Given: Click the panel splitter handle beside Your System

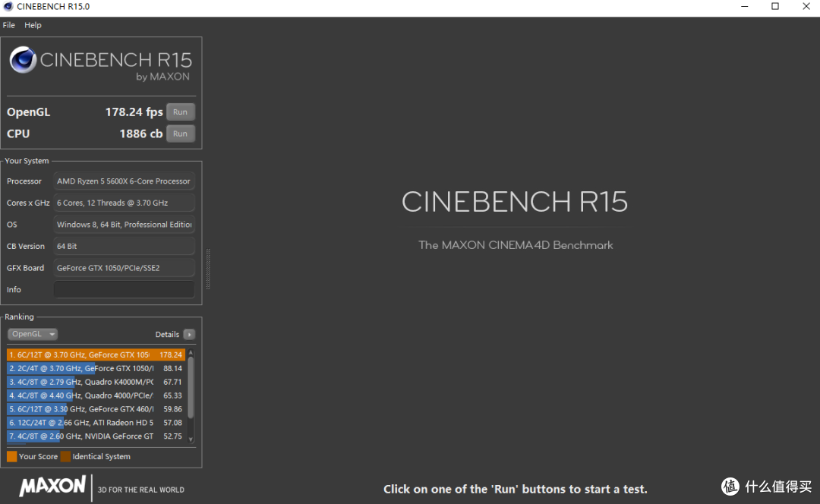Looking at the screenshot, I should (208, 269).
